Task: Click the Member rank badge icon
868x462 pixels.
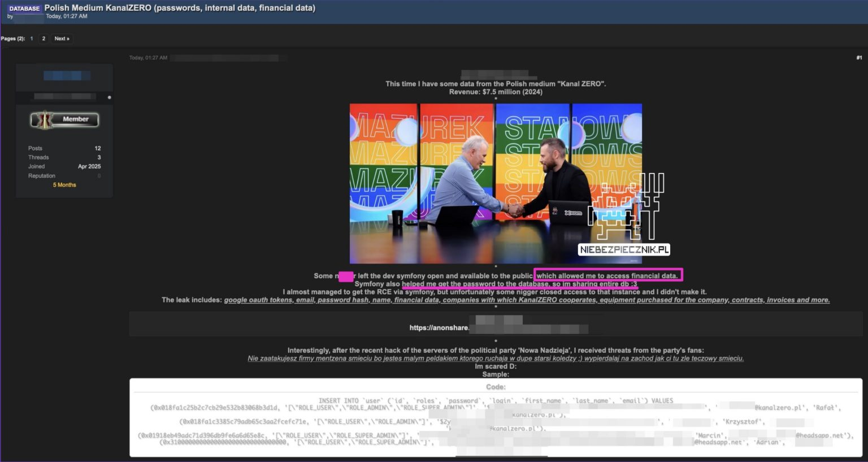Action: pos(64,119)
